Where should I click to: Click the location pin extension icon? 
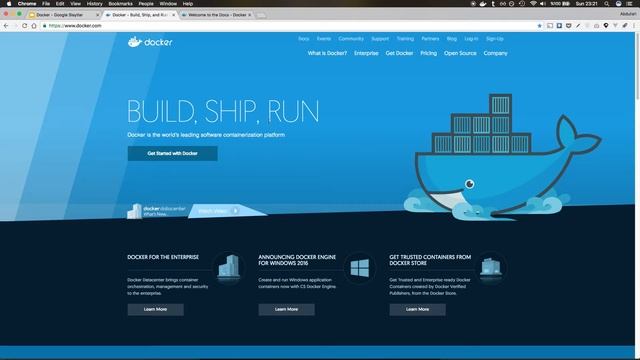(x=606, y=26)
